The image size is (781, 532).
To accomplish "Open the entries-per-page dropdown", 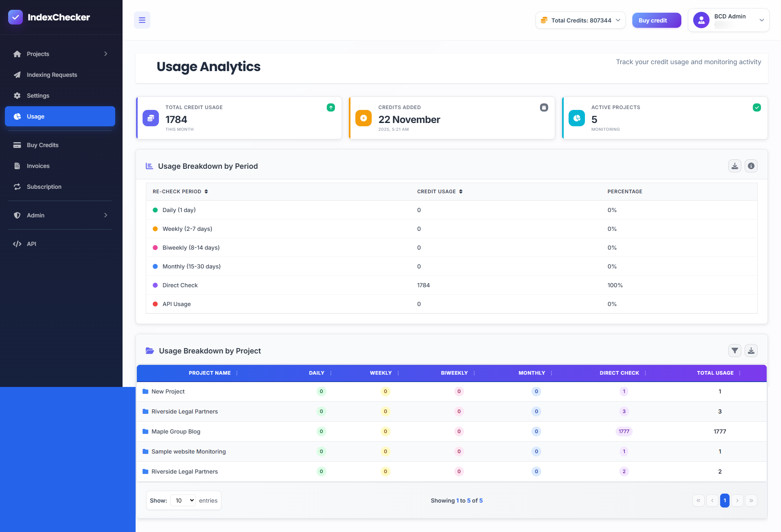I will coord(183,501).
